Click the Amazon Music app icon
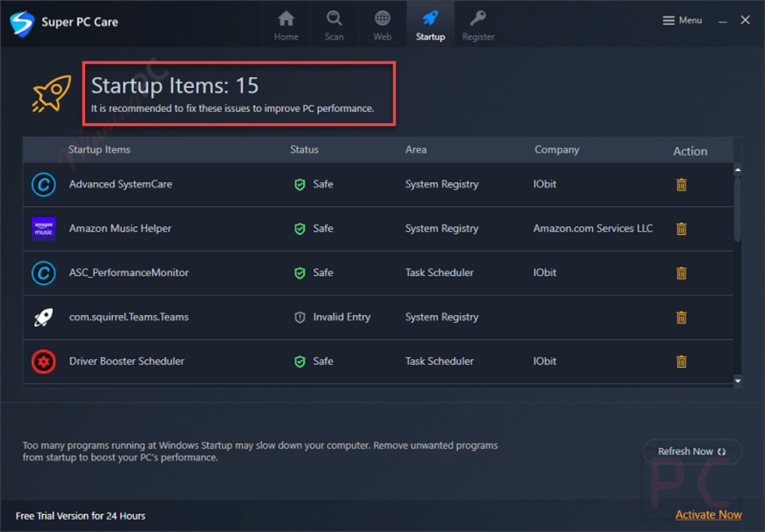The height and width of the screenshot is (532, 765). (43, 229)
